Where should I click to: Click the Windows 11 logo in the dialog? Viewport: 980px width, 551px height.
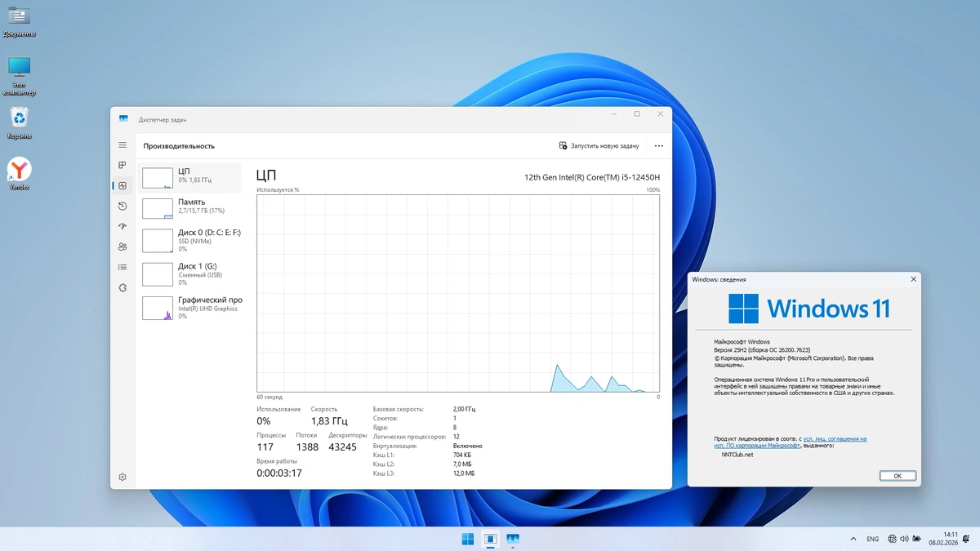[808, 309]
